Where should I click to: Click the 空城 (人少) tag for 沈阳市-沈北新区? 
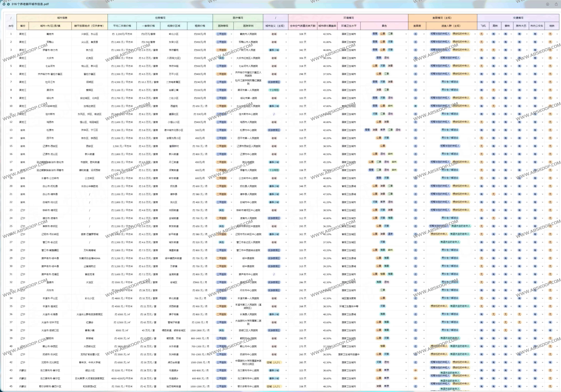pyautogui.click(x=273, y=362)
